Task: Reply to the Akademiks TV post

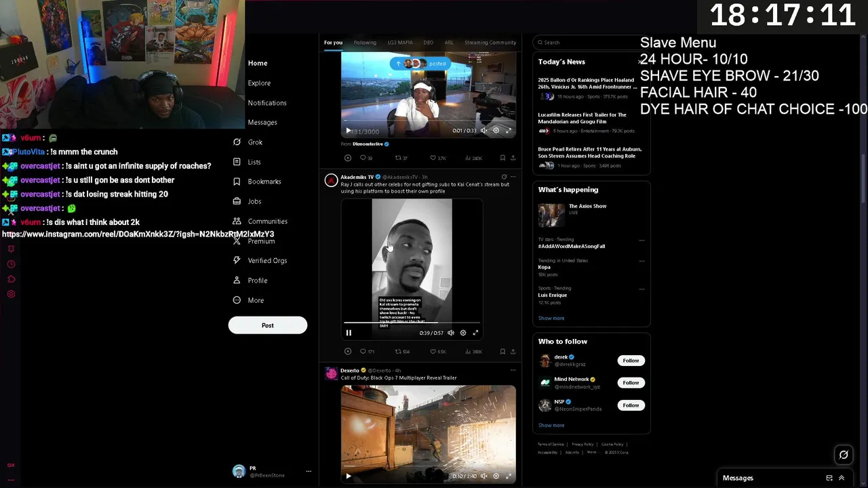Action: [367, 352]
